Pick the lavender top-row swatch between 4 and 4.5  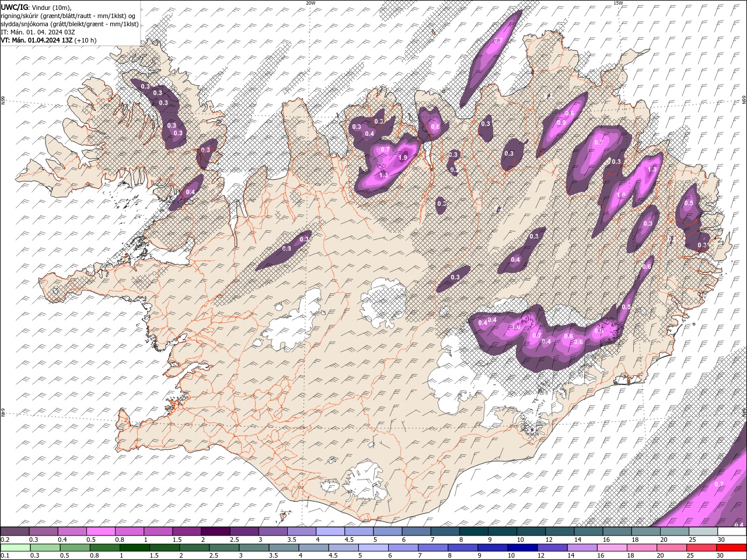click(330, 531)
